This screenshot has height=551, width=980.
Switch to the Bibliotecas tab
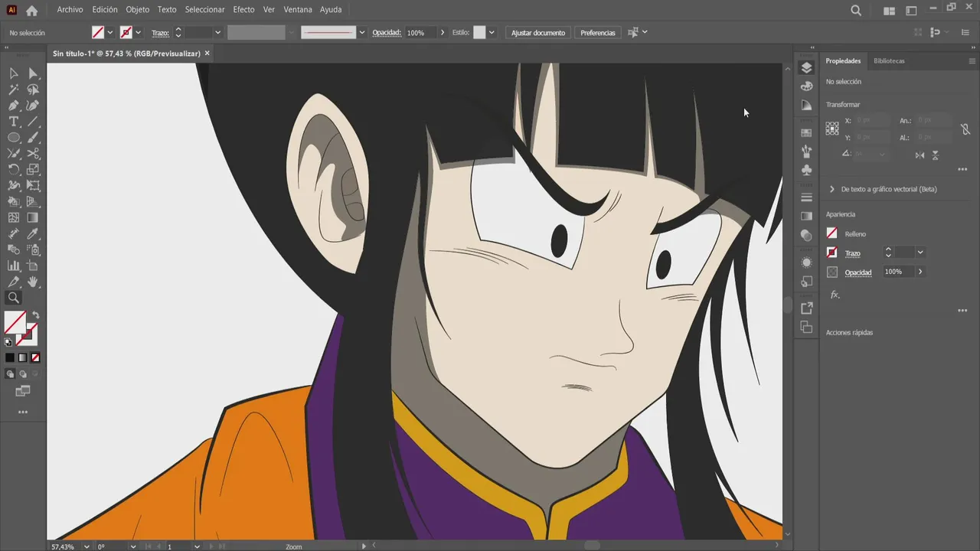click(889, 60)
